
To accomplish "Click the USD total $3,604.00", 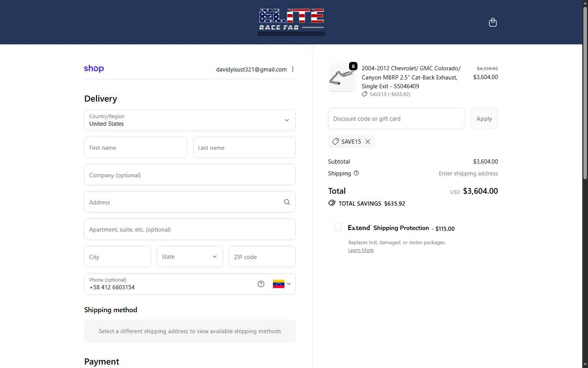I will 481,191.
